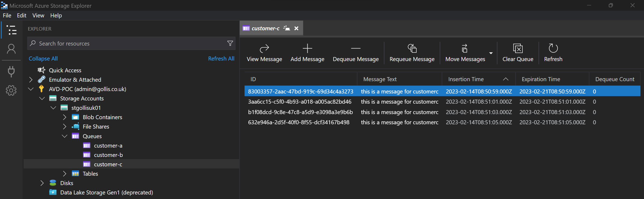Image resolution: width=644 pixels, height=199 pixels.
Task: Click the Connect plug icon
Action: (x=11, y=71)
